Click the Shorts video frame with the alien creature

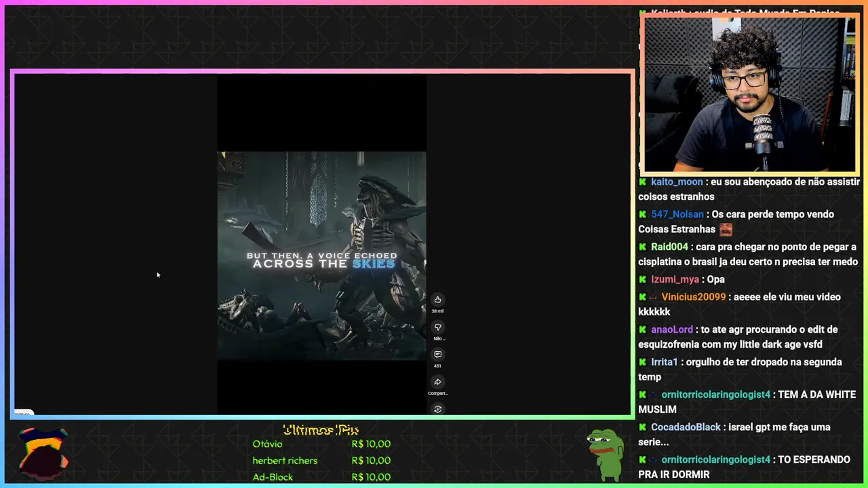click(321, 256)
